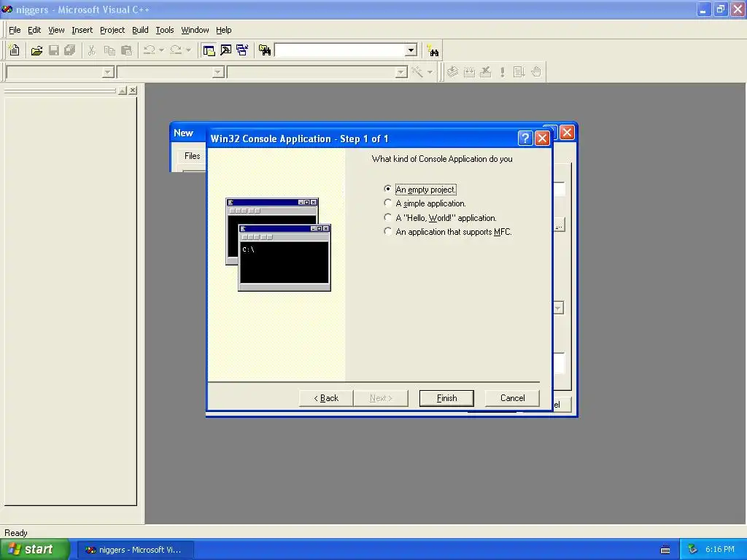Click the Build icon in build toolbar
Viewport: 747px width, 560px height.
[x=469, y=72]
